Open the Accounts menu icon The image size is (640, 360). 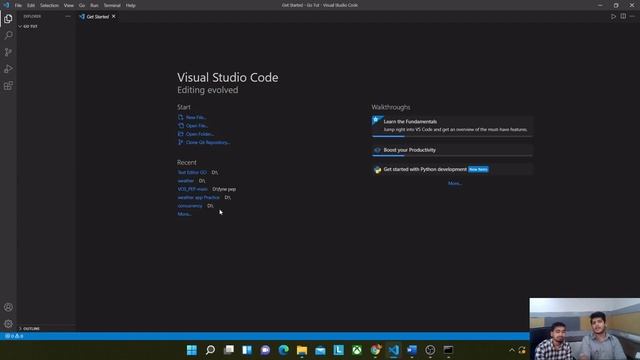click(x=8, y=307)
